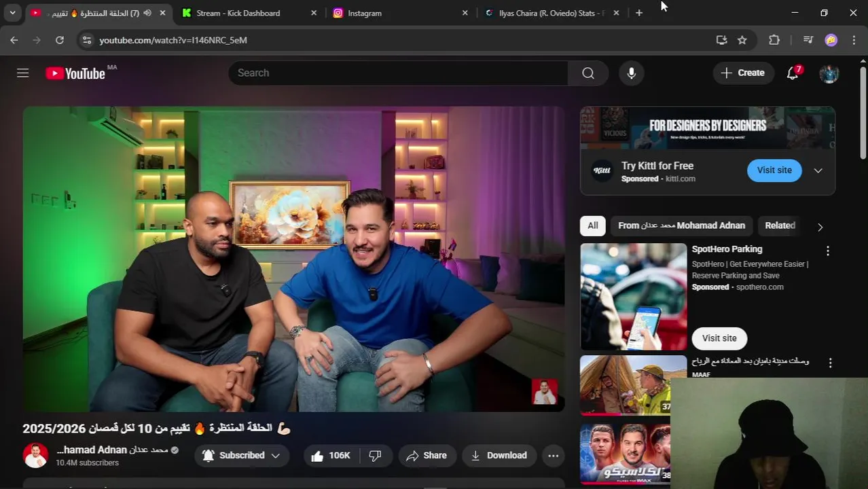
Task: Go to YouTube home via logo
Action: point(75,73)
